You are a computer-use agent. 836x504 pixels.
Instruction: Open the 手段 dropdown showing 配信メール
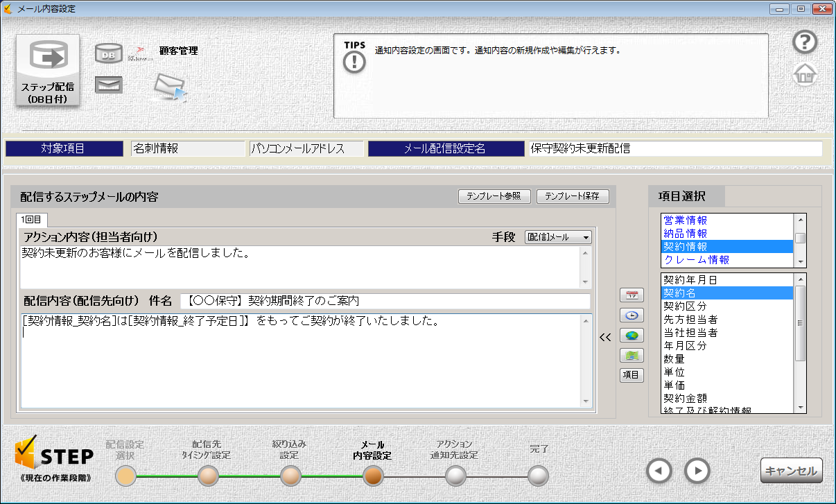pos(558,237)
